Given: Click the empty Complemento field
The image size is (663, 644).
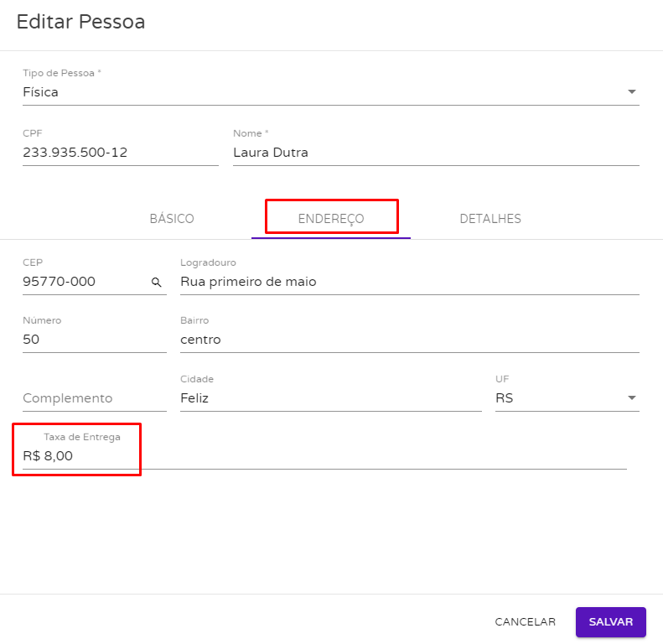Looking at the screenshot, I should pyautogui.click(x=94, y=397).
